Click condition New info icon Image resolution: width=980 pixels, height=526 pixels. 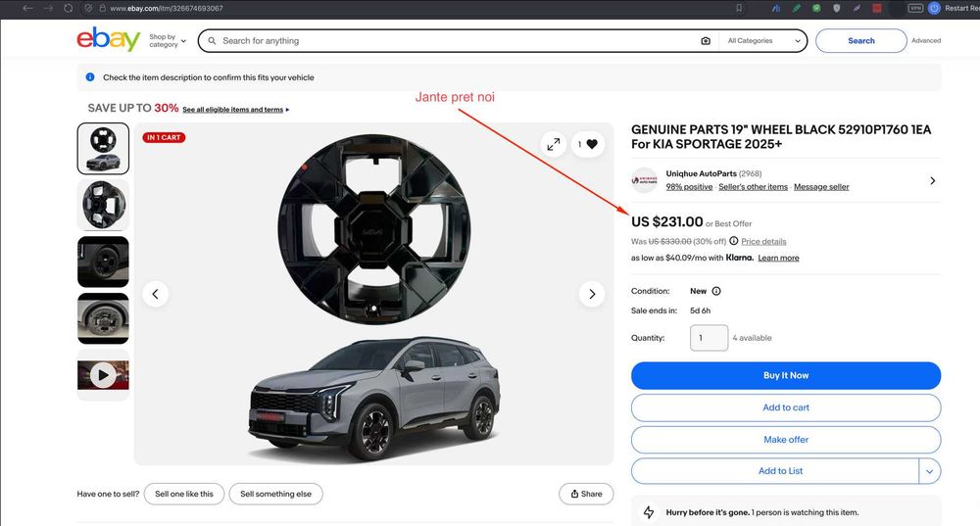coord(716,291)
